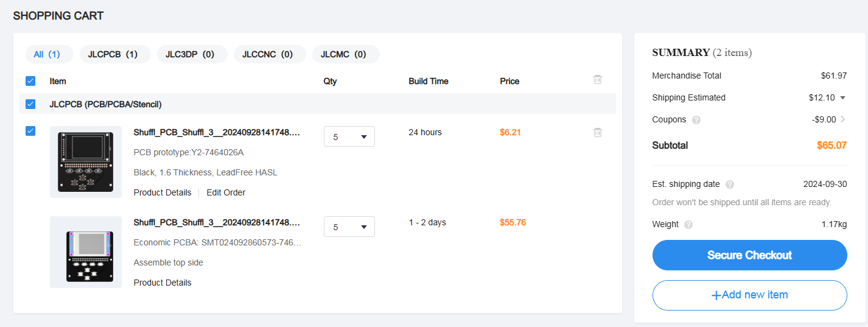Image resolution: width=868 pixels, height=327 pixels.
Task: Click the '1 - 2 days' build time text
Action: (x=427, y=222)
